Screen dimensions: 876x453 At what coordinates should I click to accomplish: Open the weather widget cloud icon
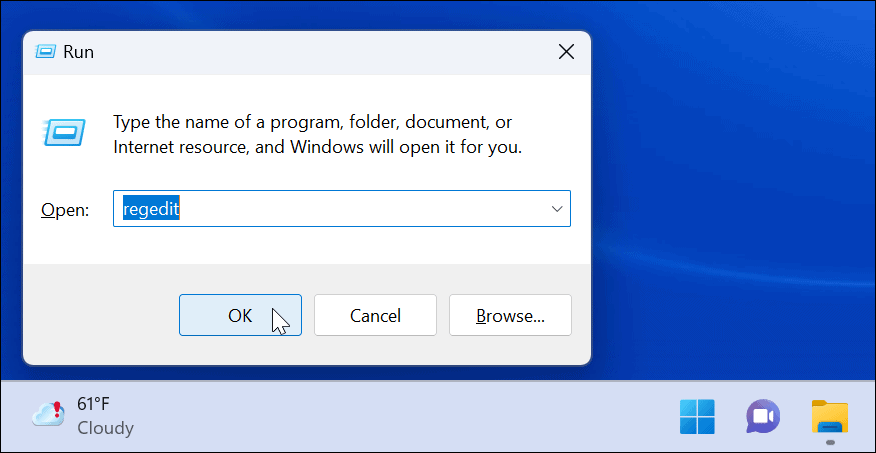tap(48, 414)
